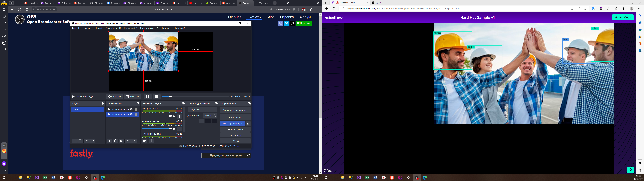Add a new source in Источники panel
Screen dimensions: 644x181
tap(109, 141)
